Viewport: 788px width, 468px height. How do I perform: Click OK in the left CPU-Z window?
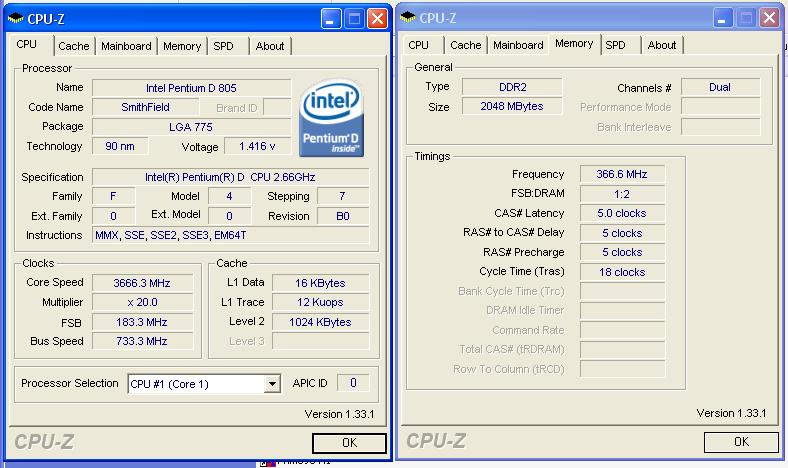pos(349,443)
